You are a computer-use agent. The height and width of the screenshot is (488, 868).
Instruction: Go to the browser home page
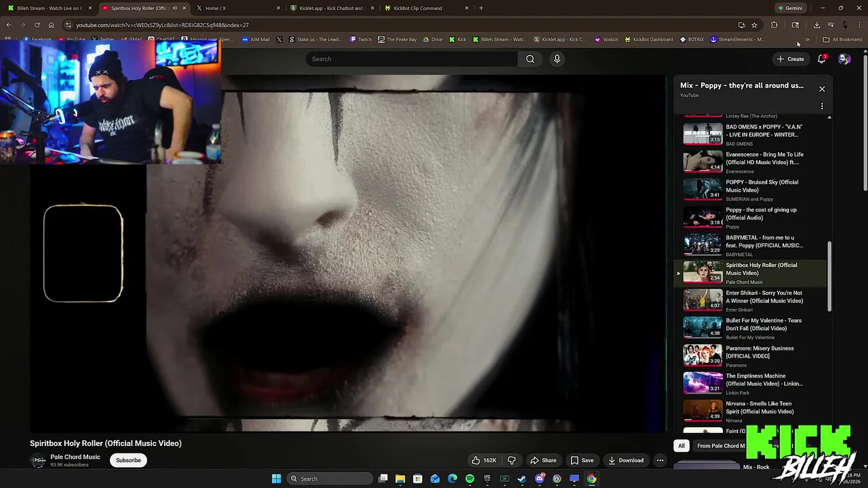point(51,25)
